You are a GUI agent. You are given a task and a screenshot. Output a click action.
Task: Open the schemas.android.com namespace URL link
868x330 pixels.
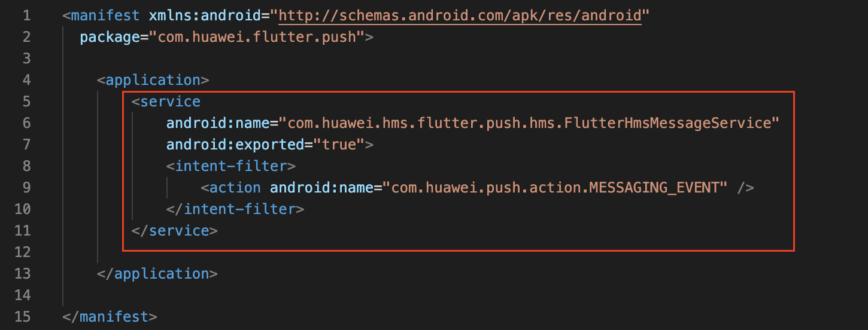coord(460,16)
